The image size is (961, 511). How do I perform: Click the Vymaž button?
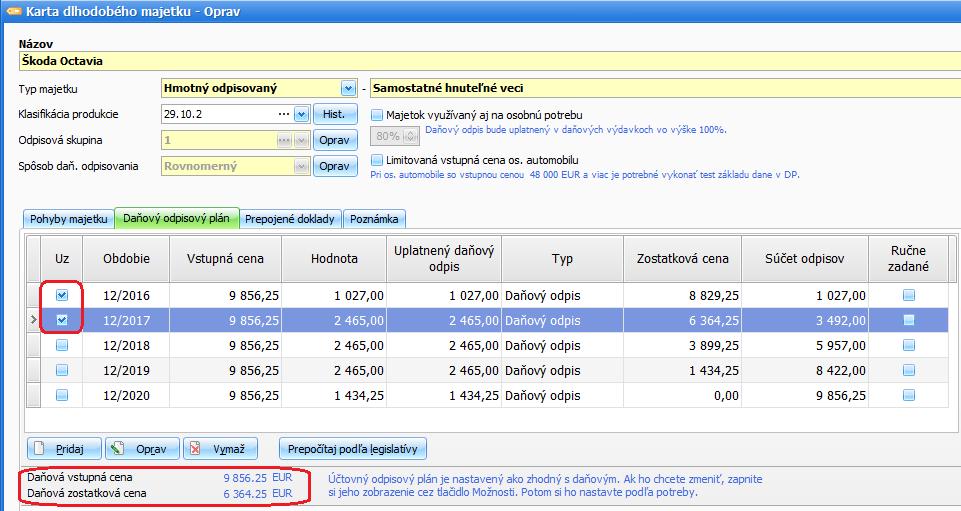(x=221, y=449)
